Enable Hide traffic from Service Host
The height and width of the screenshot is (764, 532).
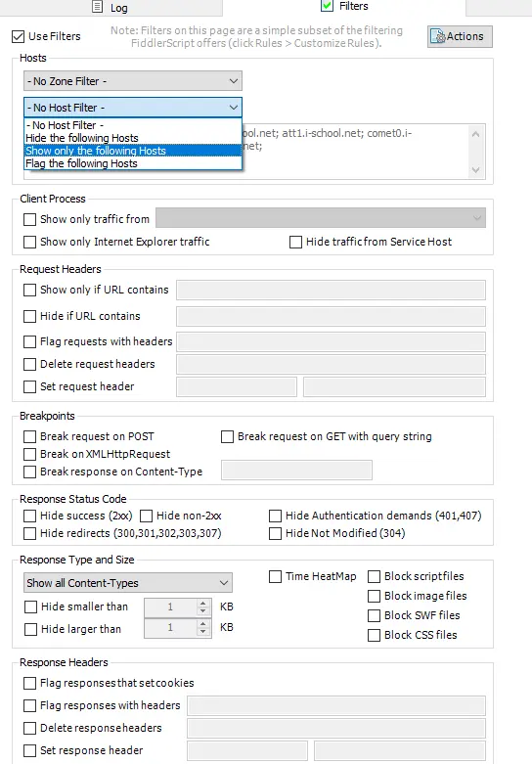pos(295,243)
